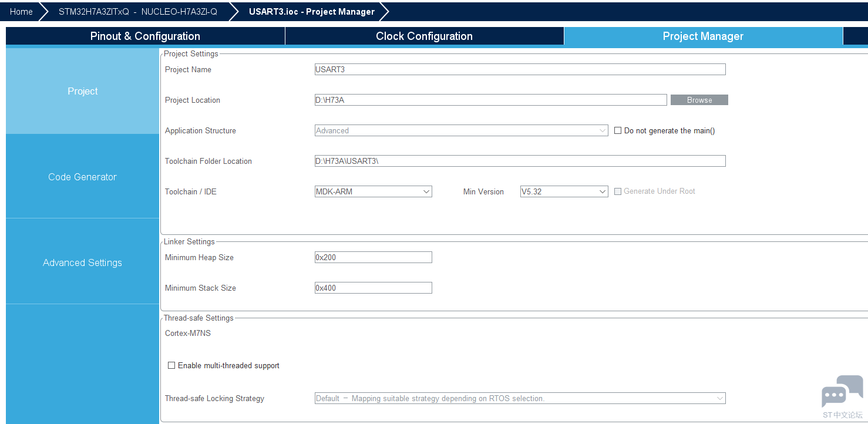Open the Project side tab
Image resolution: width=868 pixels, height=424 pixels.
[82, 91]
